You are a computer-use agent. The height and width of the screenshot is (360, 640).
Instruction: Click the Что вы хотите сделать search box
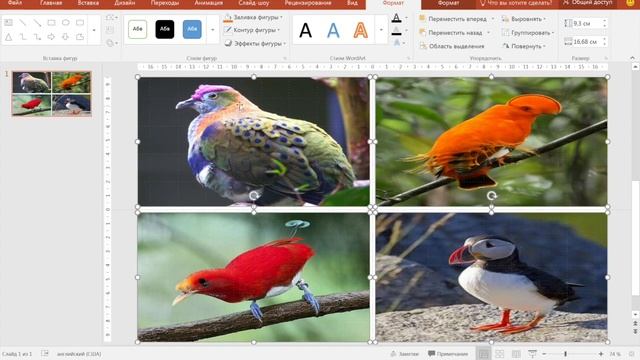(x=517, y=3)
